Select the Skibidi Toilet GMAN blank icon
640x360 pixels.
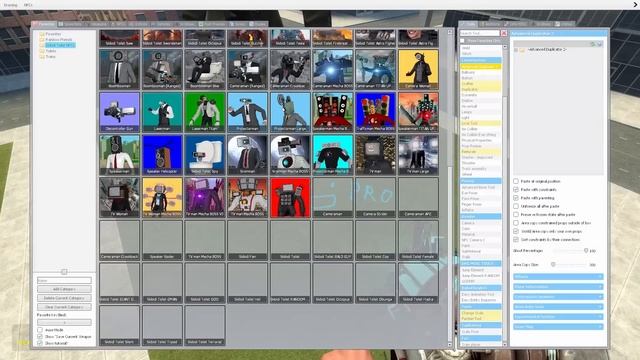(162, 282)
